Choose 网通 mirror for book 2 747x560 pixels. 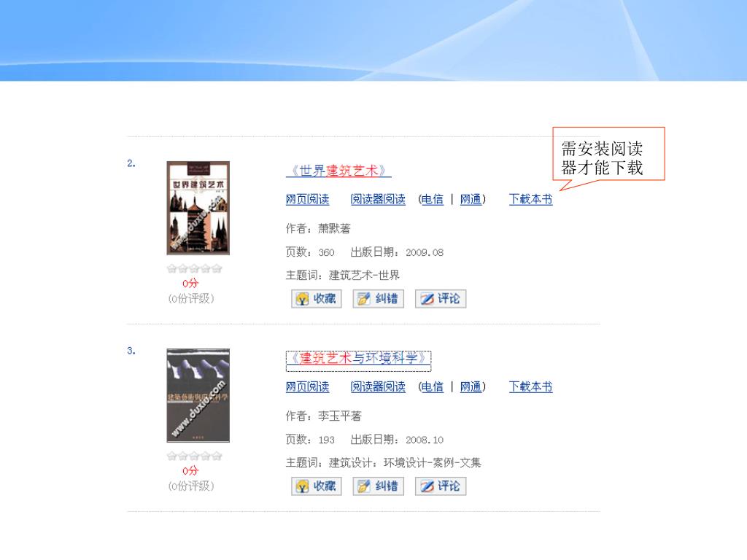[471, 199]
